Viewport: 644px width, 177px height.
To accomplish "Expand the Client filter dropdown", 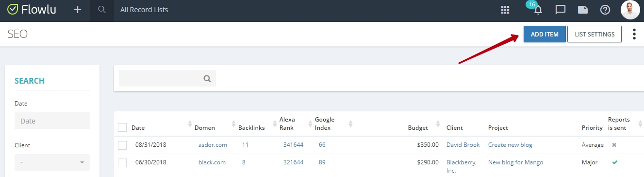I will [52, 162].
